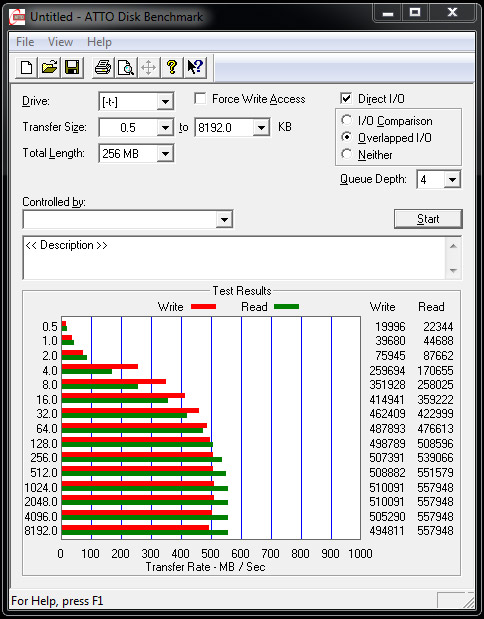Start the benchmark with Start button
Viewport: 484px width, 619px height.
pyautogui.click(x=428, y=219)
